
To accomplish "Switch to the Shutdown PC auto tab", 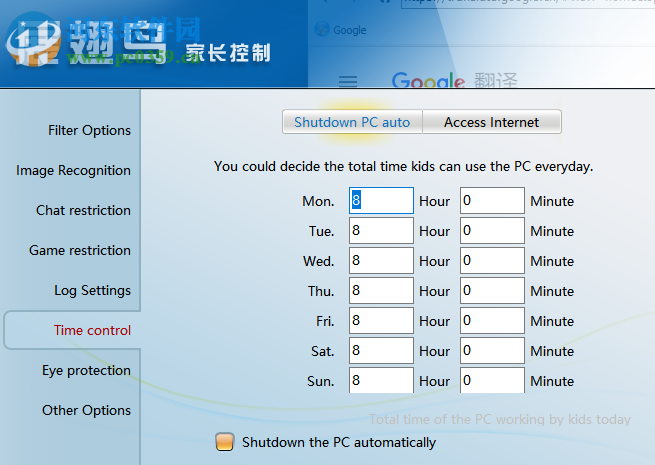I will click(x=352, y=122).
